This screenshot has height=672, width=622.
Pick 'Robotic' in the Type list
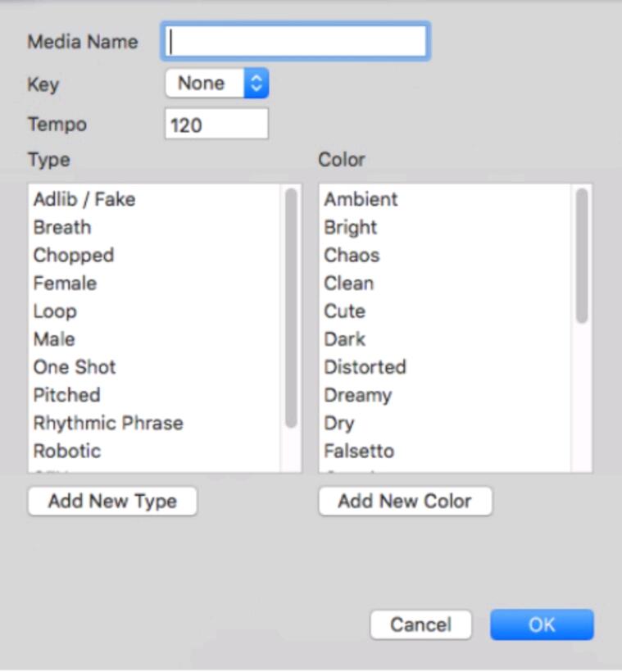pos(67,451)
